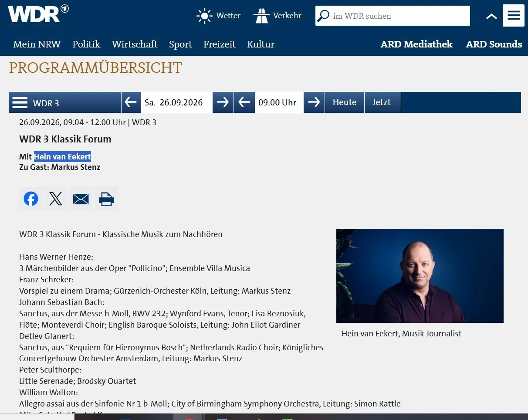Click 'Peter Sculthorpe:' entry
Image resolution: width=528 pixels, height=420 pixels.
pos(51,370)
